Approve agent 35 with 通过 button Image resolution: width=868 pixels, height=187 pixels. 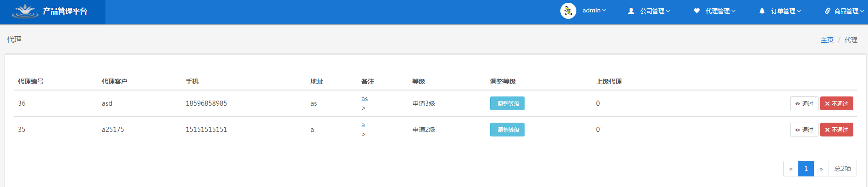(x=804, y=130)
